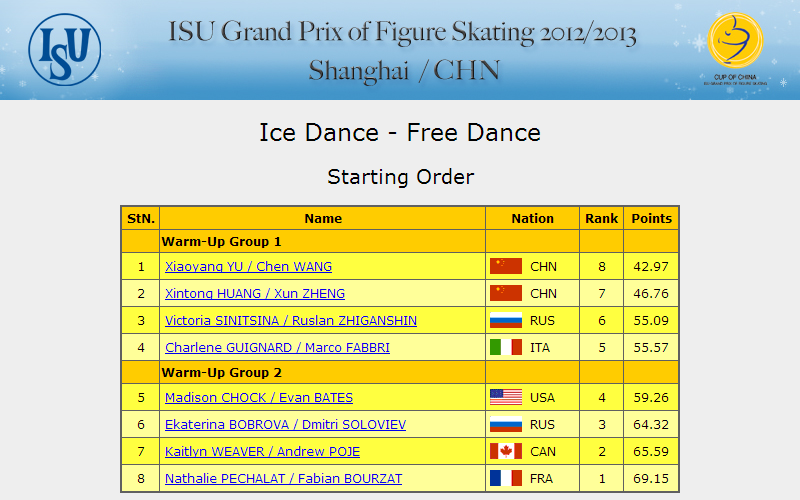
Task: Open Madison CHOCK / Evan BATES link
Action: click(x=259, y=398)
